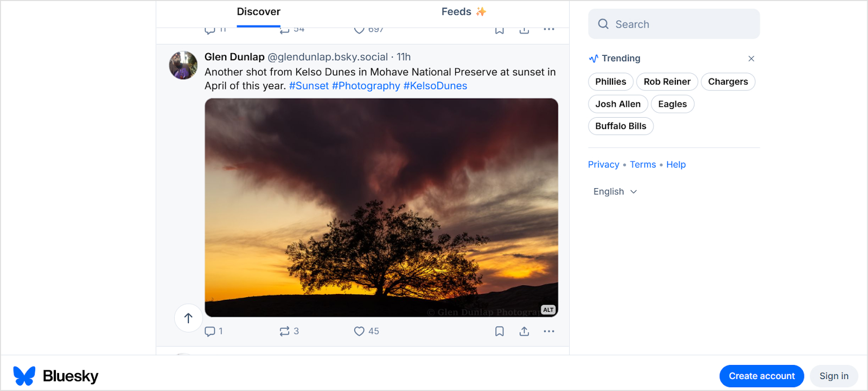Click the Create account button
The height and width of the screenshot is (391, 868).
point(761,376)
